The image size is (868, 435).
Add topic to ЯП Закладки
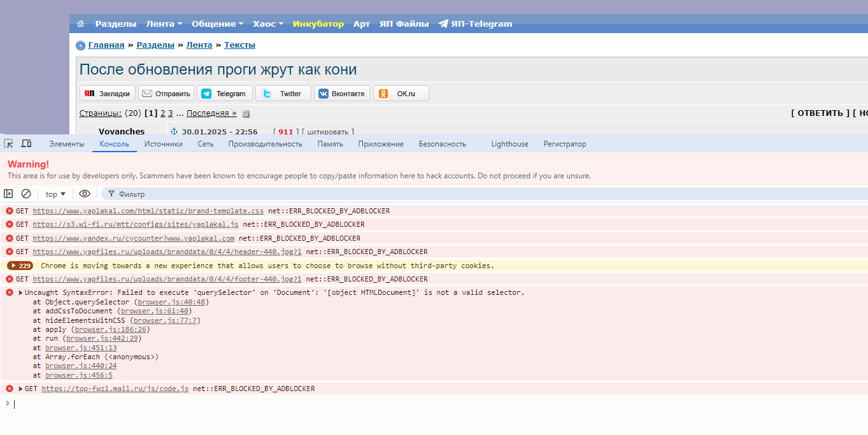tap(108, 94)
